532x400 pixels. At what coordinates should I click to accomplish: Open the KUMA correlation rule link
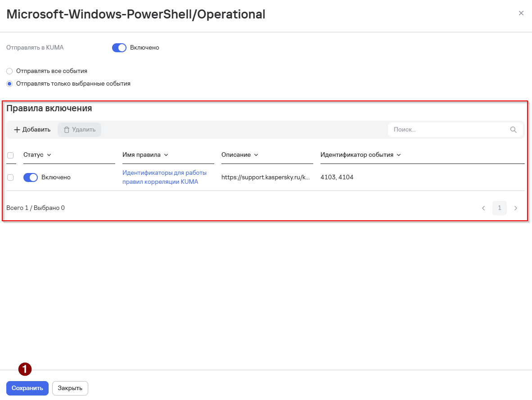click(x=165, y=177)
